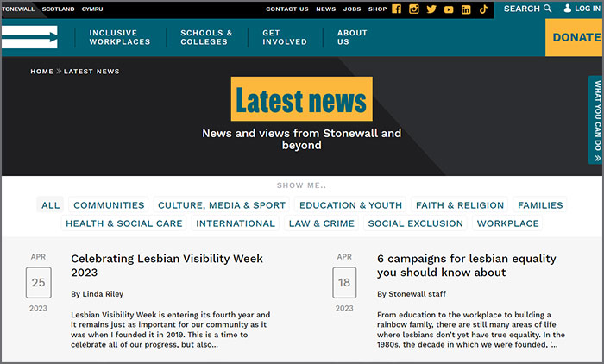Click the April 18 date box
Image resolution: width=604 pixels, height=364 pixels.
point(344,283)
